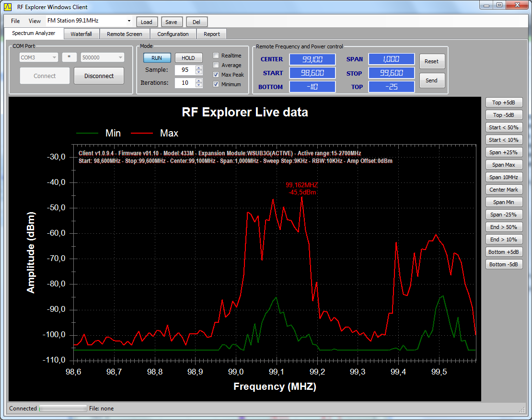Activate RUN mode
The height and width of the screenshot is (420, 532).
pos(157,58)
